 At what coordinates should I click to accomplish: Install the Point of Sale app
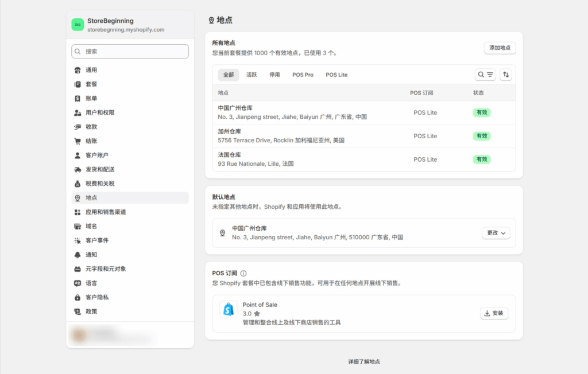click(494, 313)
